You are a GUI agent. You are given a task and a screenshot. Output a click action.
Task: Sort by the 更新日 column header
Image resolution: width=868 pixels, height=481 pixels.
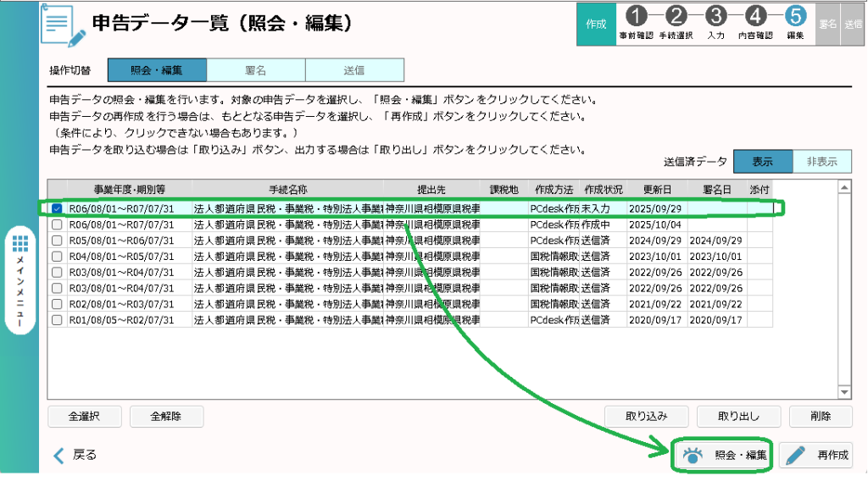657,188
